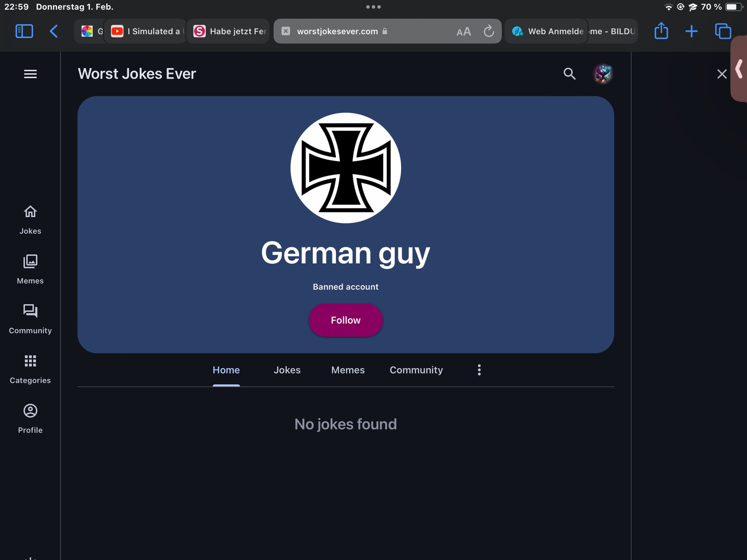Open Categories grid in the sidebar
Screen dimensions: 747x560
(x=30, y=369)
